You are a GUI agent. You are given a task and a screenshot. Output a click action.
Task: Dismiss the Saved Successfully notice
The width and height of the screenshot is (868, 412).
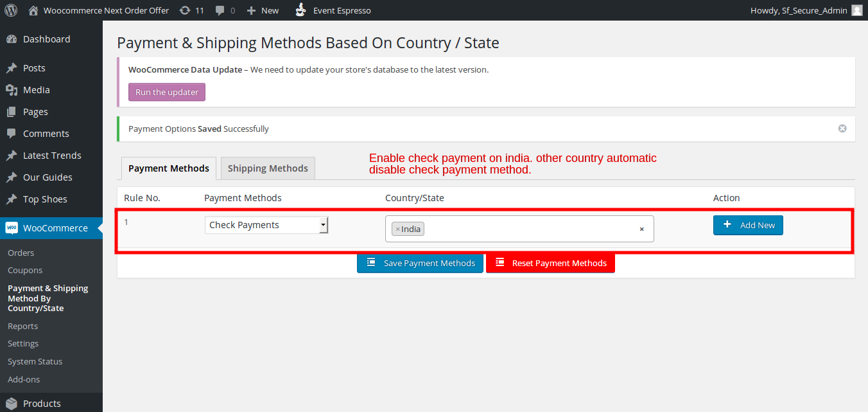coord(842,129)
